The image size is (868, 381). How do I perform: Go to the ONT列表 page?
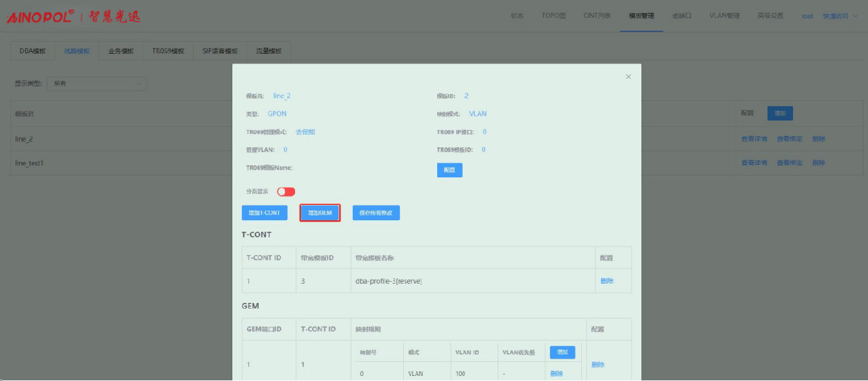597,16
